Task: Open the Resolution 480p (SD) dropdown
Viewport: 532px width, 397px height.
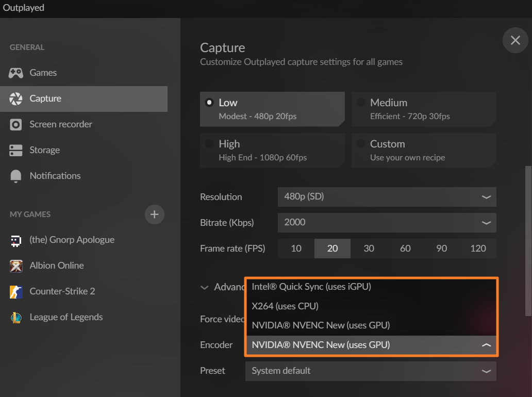Action: 387,197
